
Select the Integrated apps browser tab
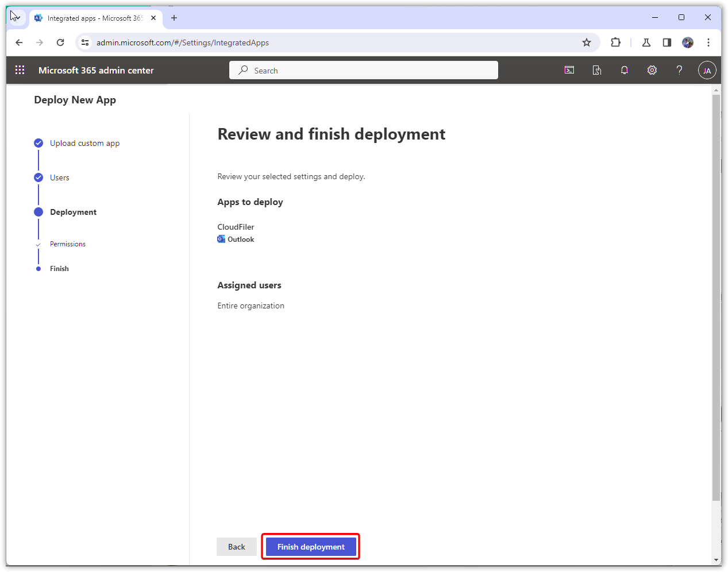pyautogui.click(x=95, y=18)
